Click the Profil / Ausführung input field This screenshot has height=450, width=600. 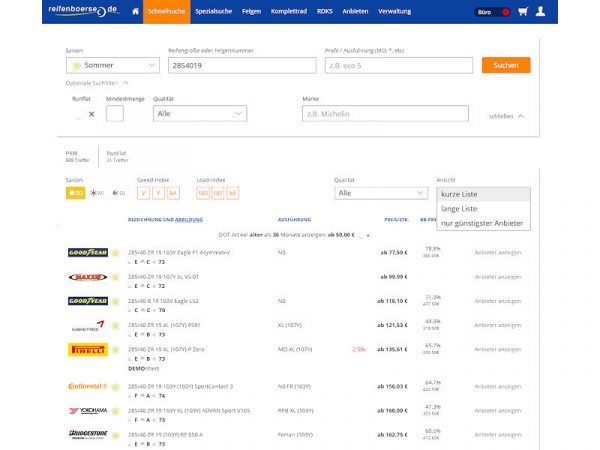(x=399, y=65)
